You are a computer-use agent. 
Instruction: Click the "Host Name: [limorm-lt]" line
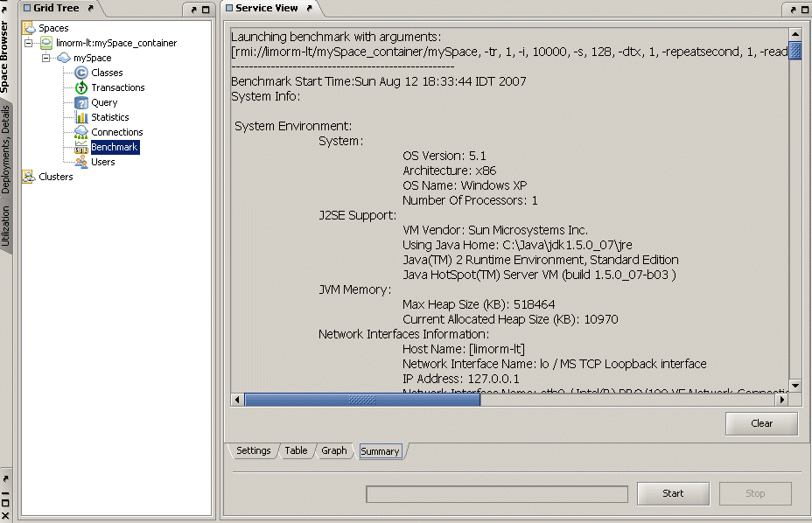(464, 349)
